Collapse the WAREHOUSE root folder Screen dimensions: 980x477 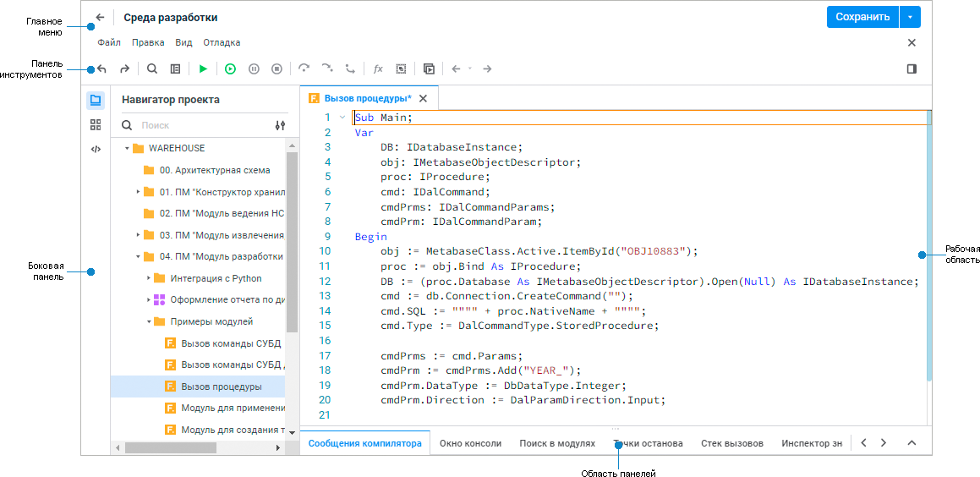tap(127, 148)
